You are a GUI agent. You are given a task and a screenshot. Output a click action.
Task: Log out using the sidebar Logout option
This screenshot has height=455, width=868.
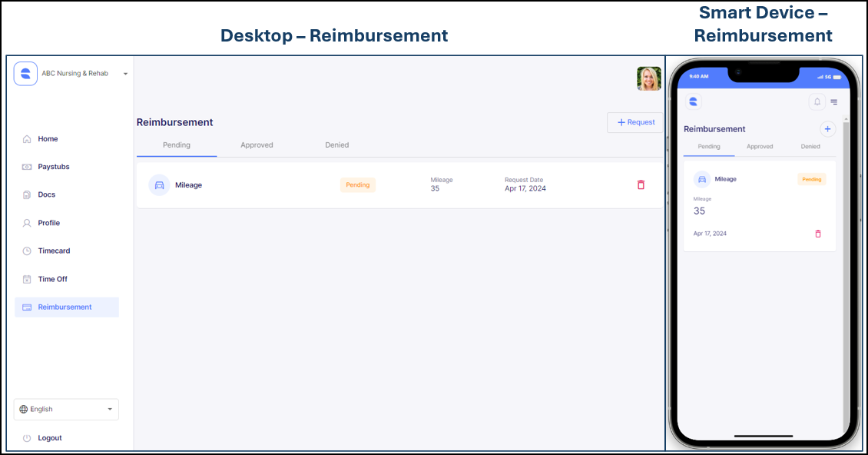click(x=50, y=437)
